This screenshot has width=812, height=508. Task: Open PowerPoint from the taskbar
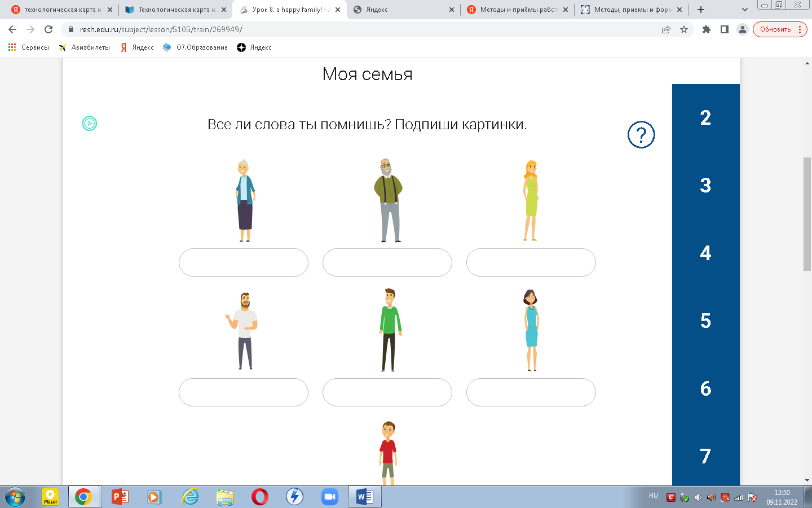click(120, 497)
